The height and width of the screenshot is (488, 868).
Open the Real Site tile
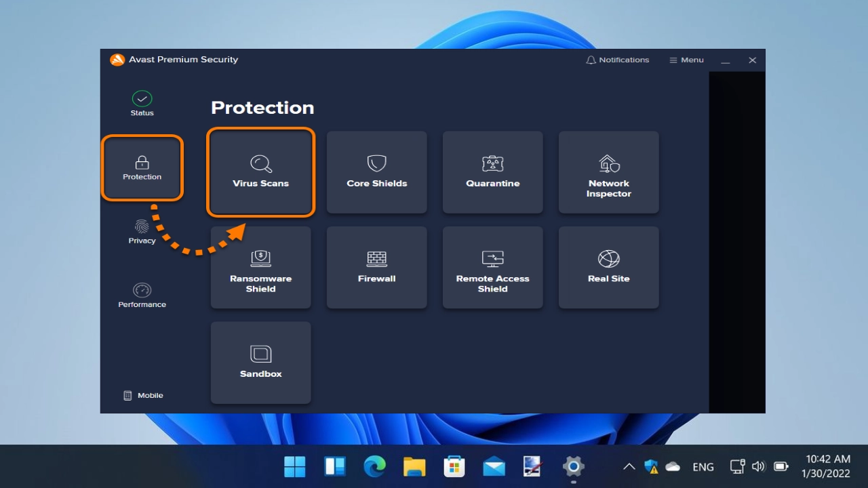point(609,268)
